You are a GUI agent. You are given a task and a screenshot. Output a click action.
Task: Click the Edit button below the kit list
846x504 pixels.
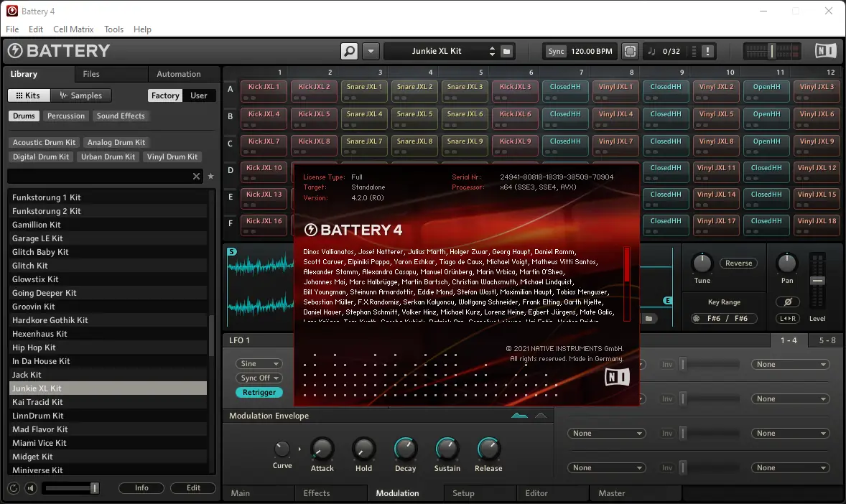pyautogui.click(x=193, y=488)
